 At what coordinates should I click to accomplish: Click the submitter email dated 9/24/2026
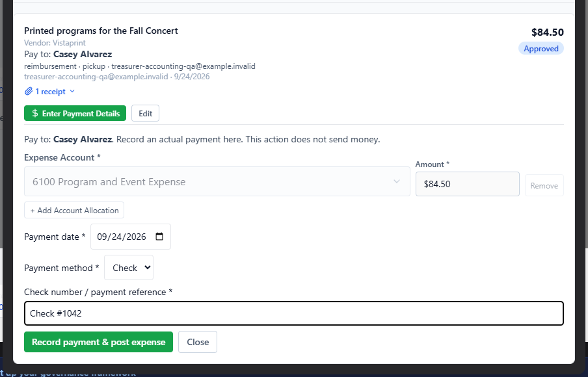pyautogui.click(x=116, y=77)
